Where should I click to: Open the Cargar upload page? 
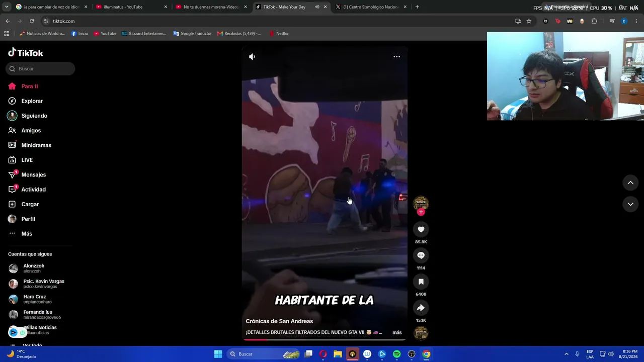pyautogui.click(x=24, y=204)
